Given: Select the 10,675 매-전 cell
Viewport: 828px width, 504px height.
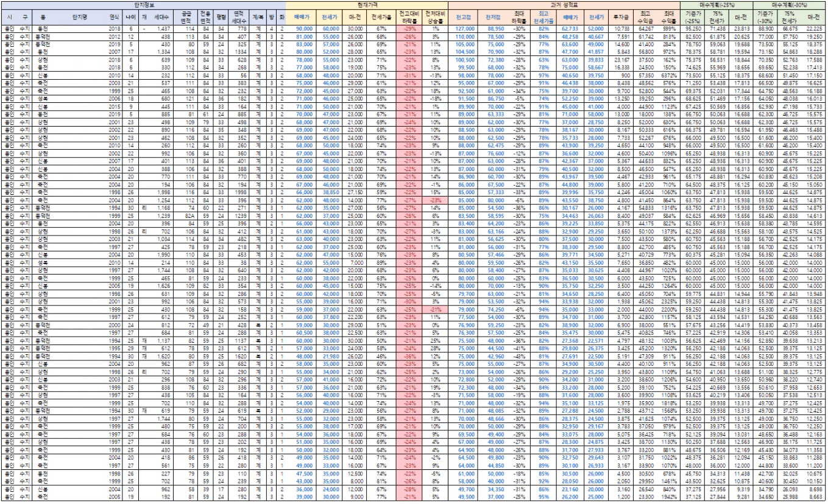Looking at the screenshot, I should [x=814, y=474].
